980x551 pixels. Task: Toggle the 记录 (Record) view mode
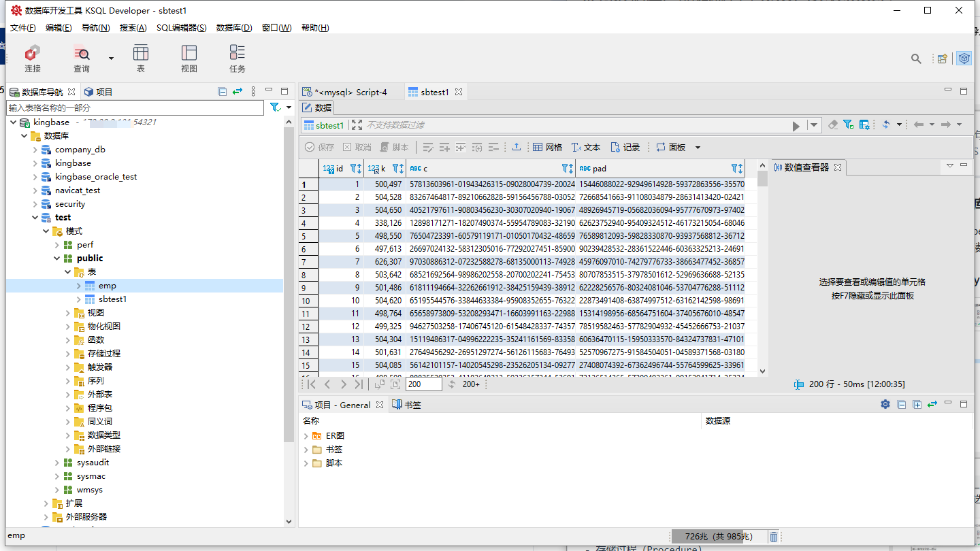pos(625,147)
